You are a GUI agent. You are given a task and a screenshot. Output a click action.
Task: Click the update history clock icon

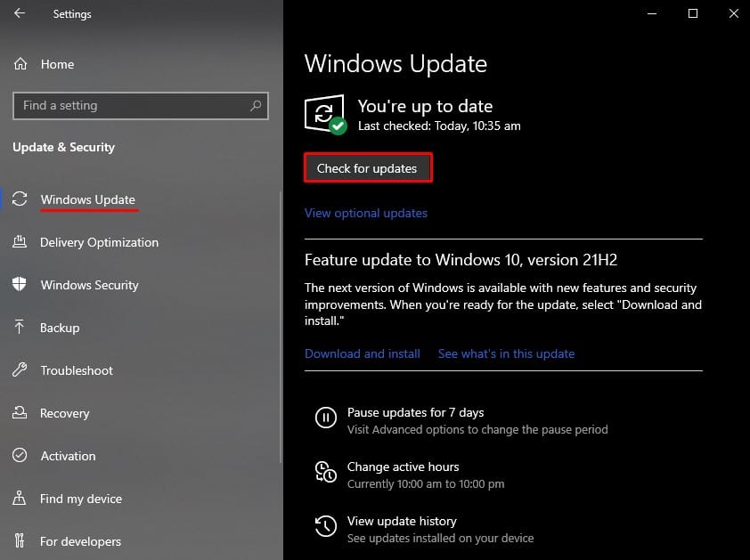pos(326,526)
